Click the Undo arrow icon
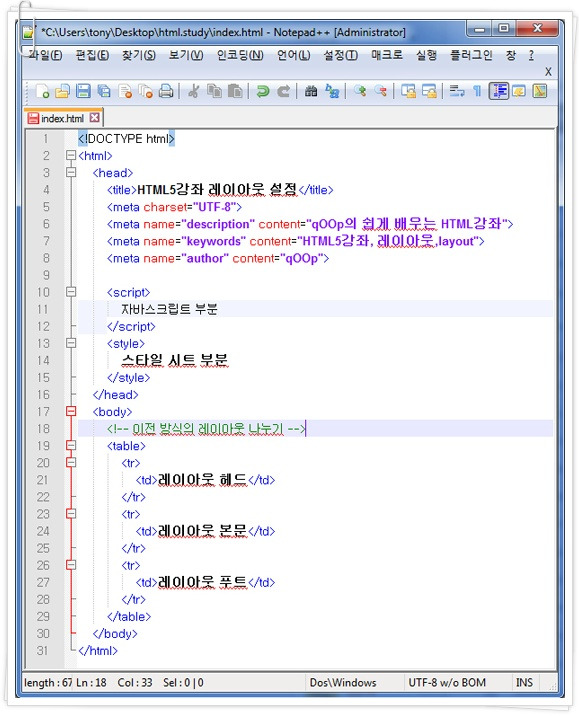 pyautogui.click(x=263, y=91)
